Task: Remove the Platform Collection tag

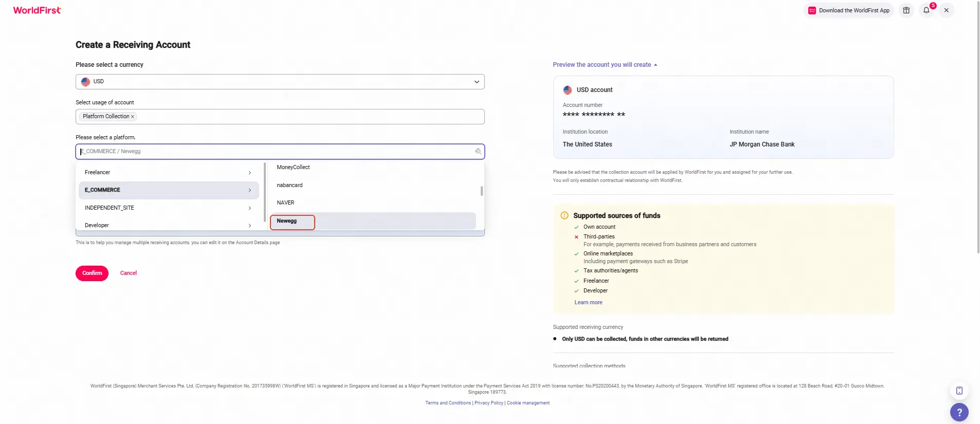Action: [133, 117]
